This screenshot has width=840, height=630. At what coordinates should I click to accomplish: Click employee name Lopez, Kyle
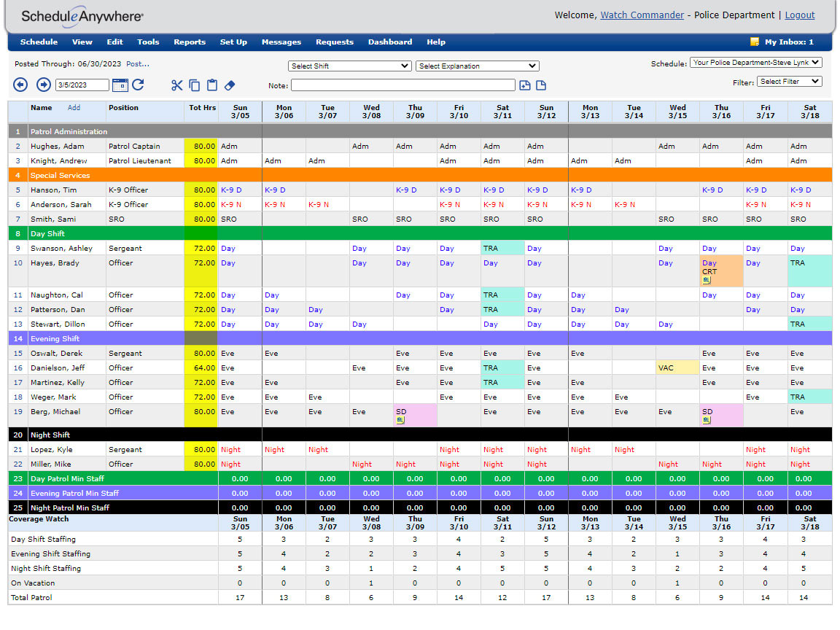point(52,449)
